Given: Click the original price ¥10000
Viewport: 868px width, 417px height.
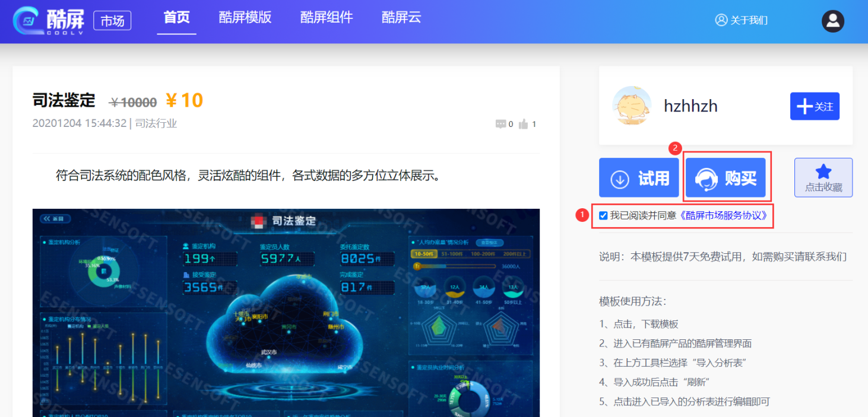Looking at the screenshot, I should pos(134,103).
